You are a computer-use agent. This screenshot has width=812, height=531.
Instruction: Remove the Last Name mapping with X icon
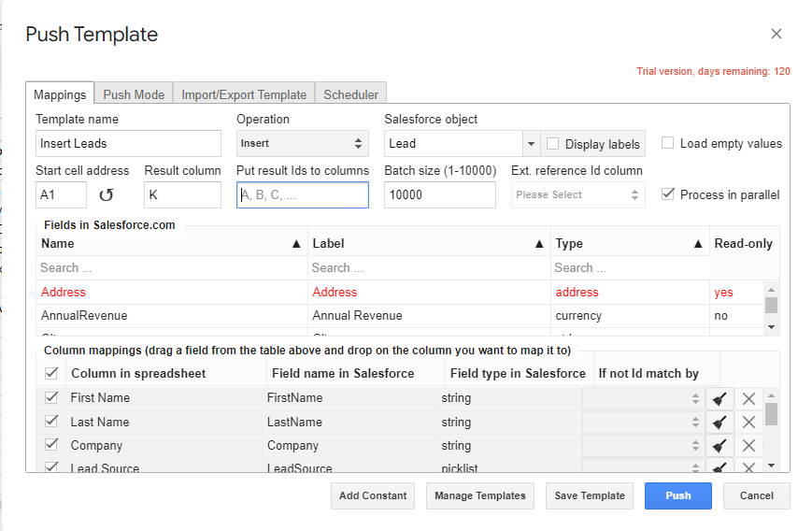point(748,423)
